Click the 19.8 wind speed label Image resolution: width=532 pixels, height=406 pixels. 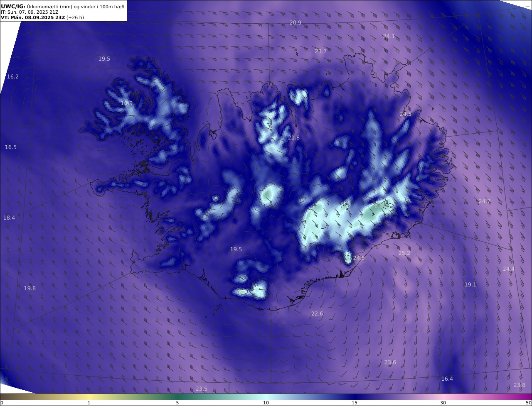pos(30,288)
